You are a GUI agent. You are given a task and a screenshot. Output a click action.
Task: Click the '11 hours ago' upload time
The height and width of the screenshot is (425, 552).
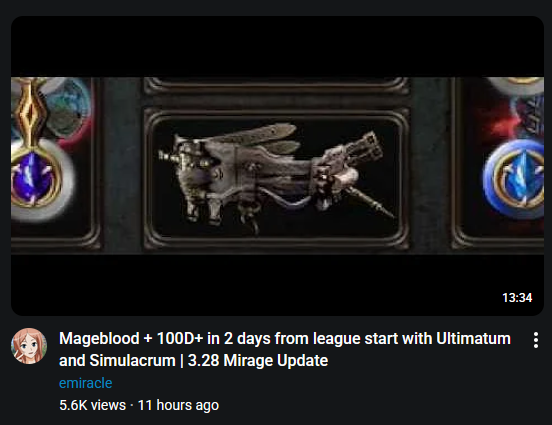click(178, 405)
